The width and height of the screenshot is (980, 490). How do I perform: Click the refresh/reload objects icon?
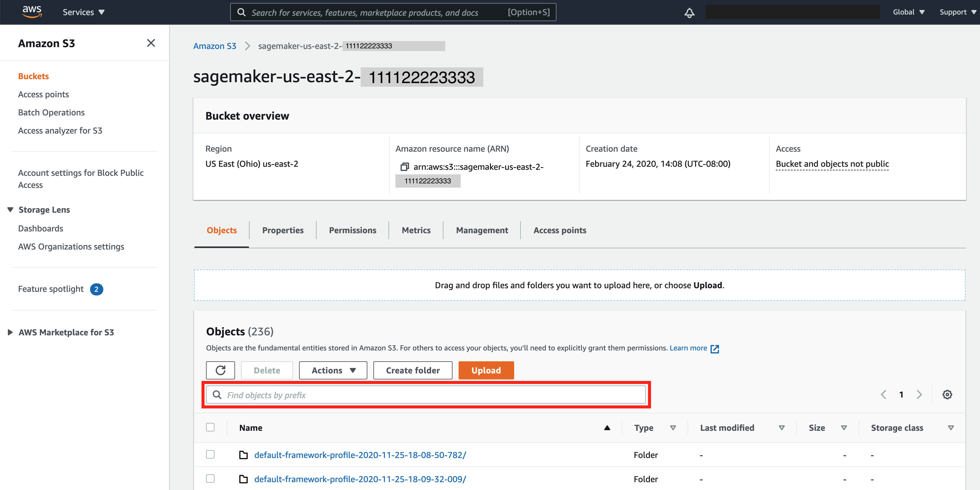click(x=221, y=370)
